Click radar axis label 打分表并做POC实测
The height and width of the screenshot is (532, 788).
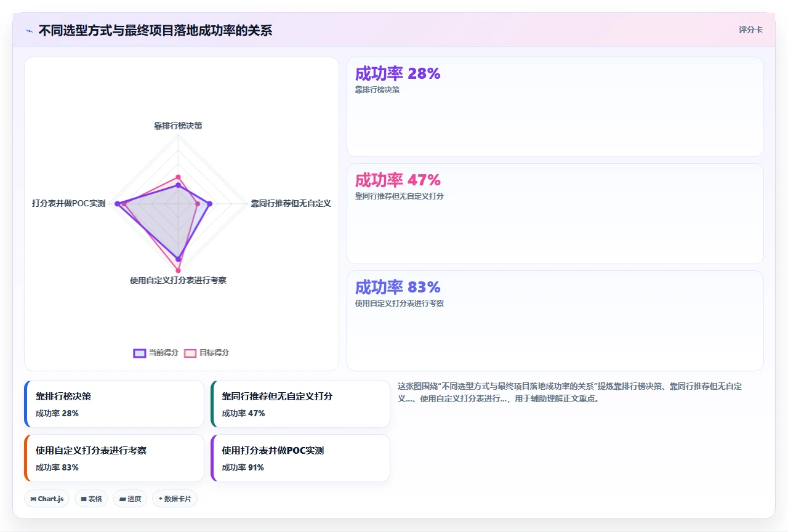[69, 203]
